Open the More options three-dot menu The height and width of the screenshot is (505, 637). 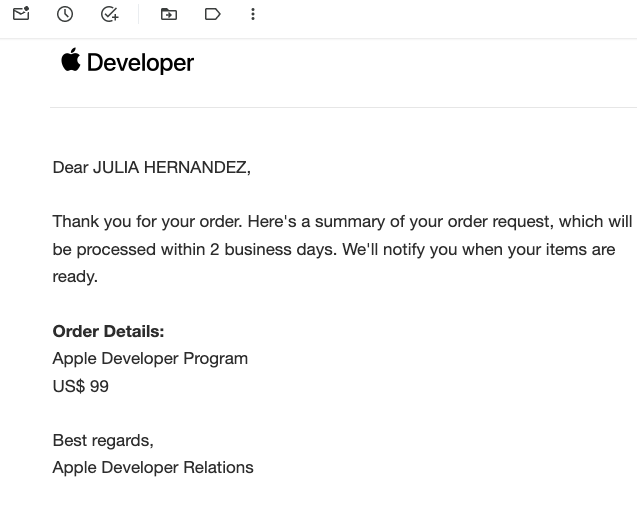tap(253, 14)
